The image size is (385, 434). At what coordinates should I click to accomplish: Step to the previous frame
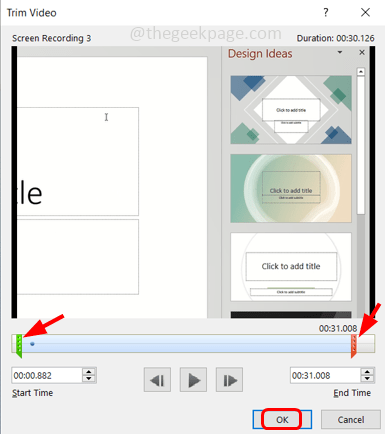tap(157, 380)
